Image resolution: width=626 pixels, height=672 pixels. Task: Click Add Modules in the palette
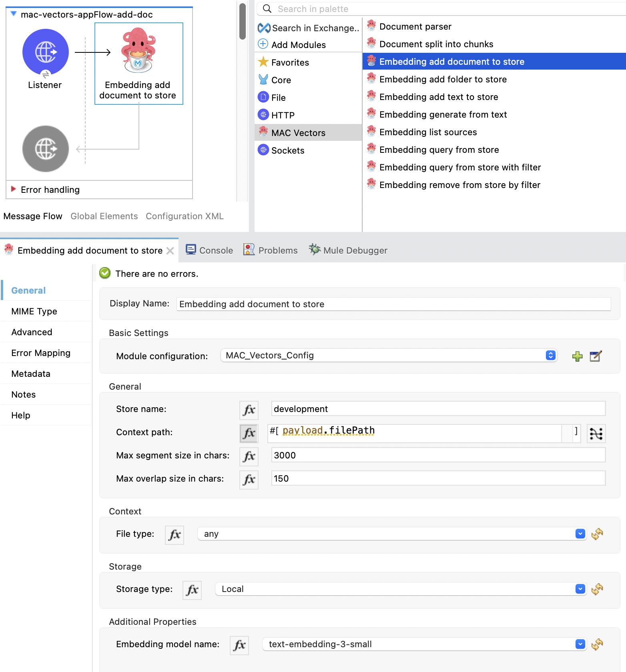point(292,45)
